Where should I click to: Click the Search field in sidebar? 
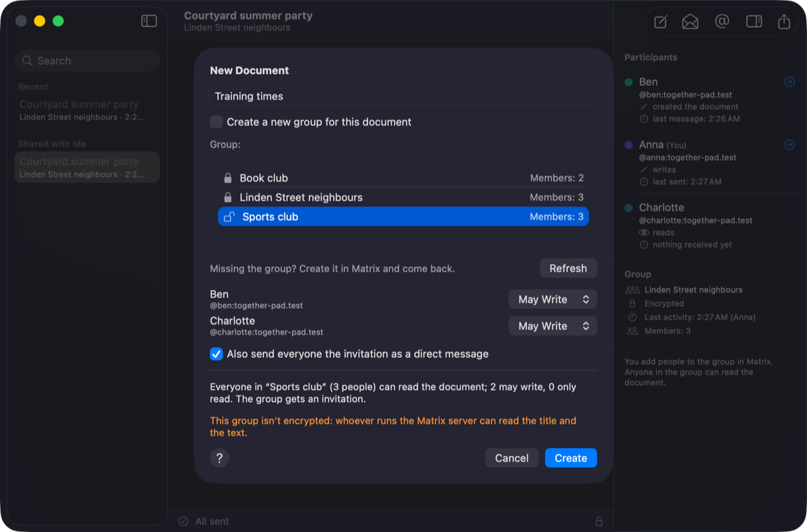click(x=87, y=61)
